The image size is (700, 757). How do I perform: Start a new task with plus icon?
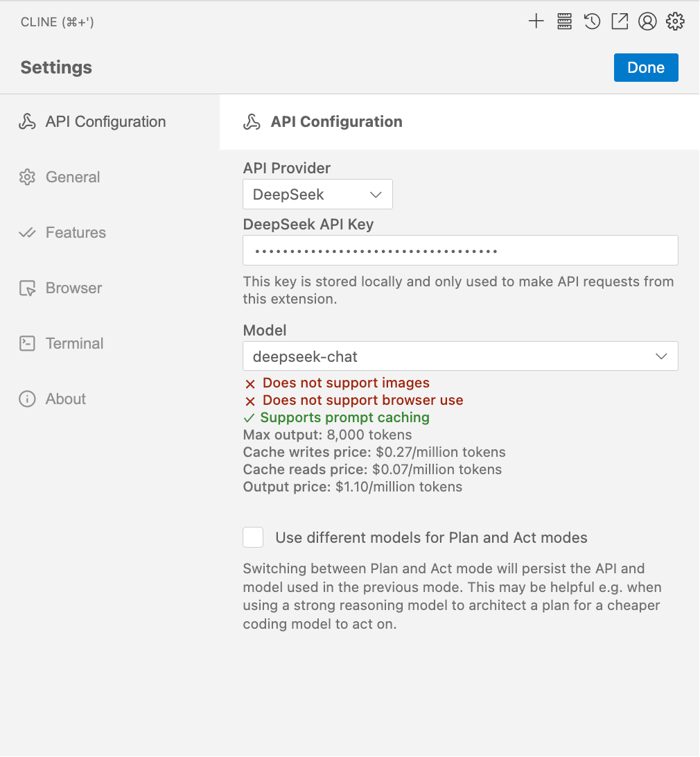pyautogui.click(x=536, y=21)
